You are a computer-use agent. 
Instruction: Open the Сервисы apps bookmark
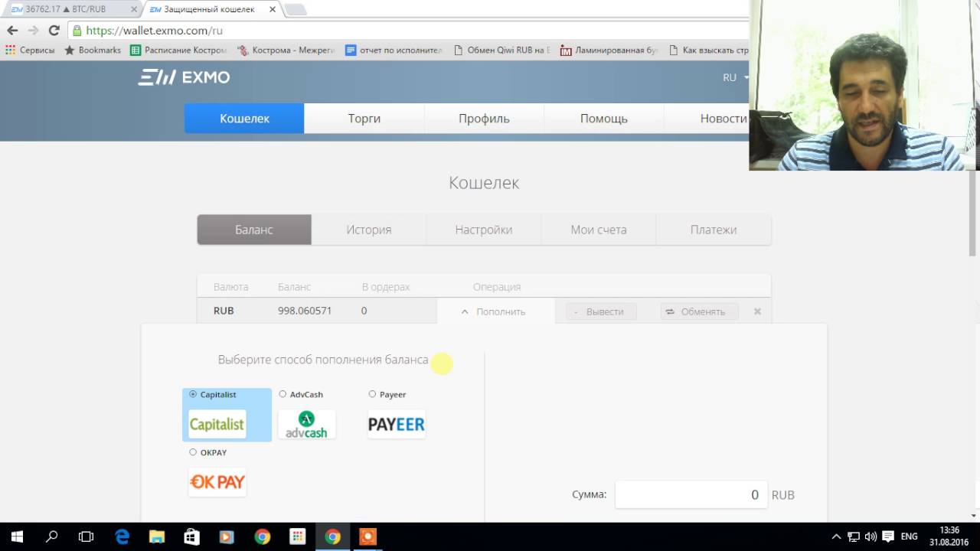pyautogui.click(x=30, y=50)
